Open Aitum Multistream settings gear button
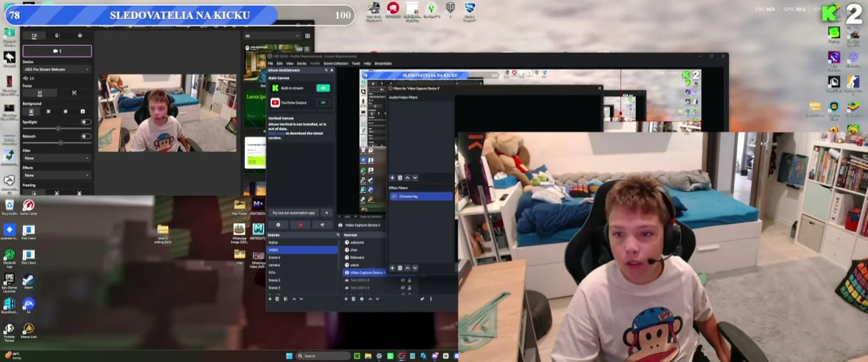The image size is (868, 362). pos(278,225)
